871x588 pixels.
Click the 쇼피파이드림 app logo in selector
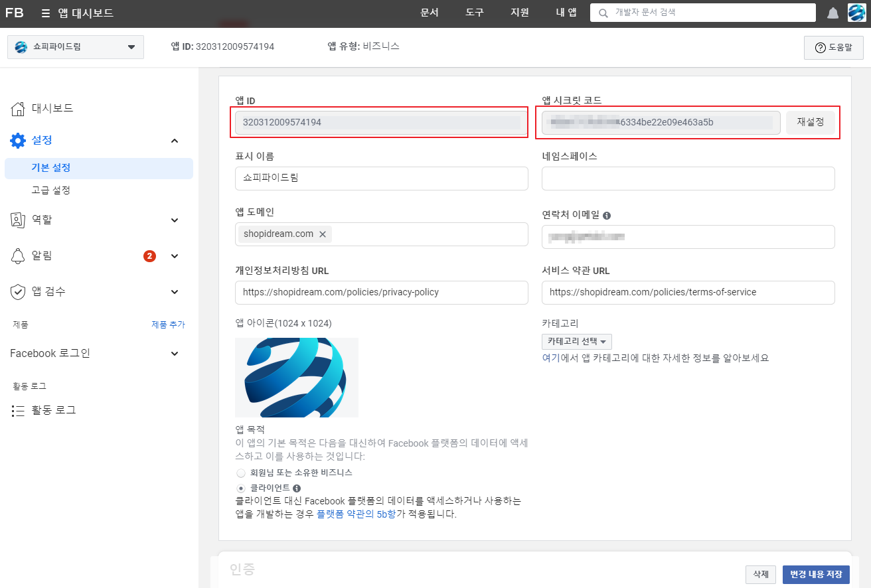(21, 47)
